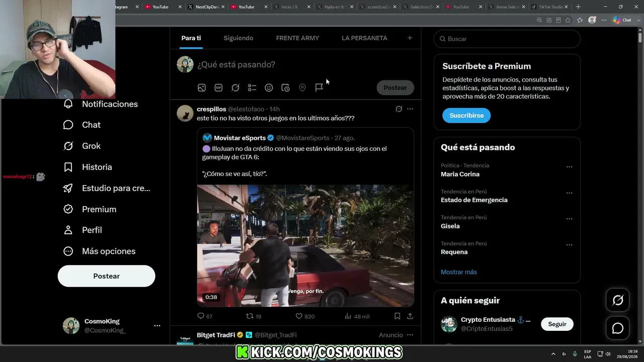The height and width of the screenshot is (362, 644).
Task: Open crespillos profile avatar
Action: [x=185, y=114]
